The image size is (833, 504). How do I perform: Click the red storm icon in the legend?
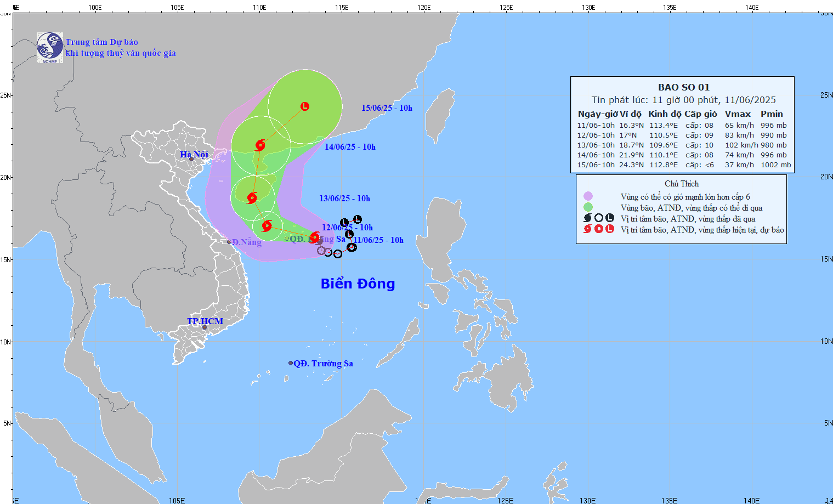pos(587,229)
